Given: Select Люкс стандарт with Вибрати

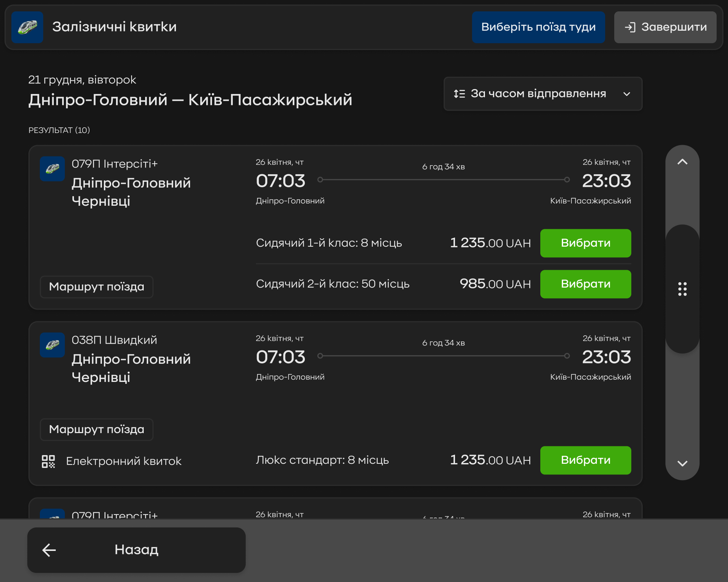Looking at the screenshot, I should click(x=585, y=460).
